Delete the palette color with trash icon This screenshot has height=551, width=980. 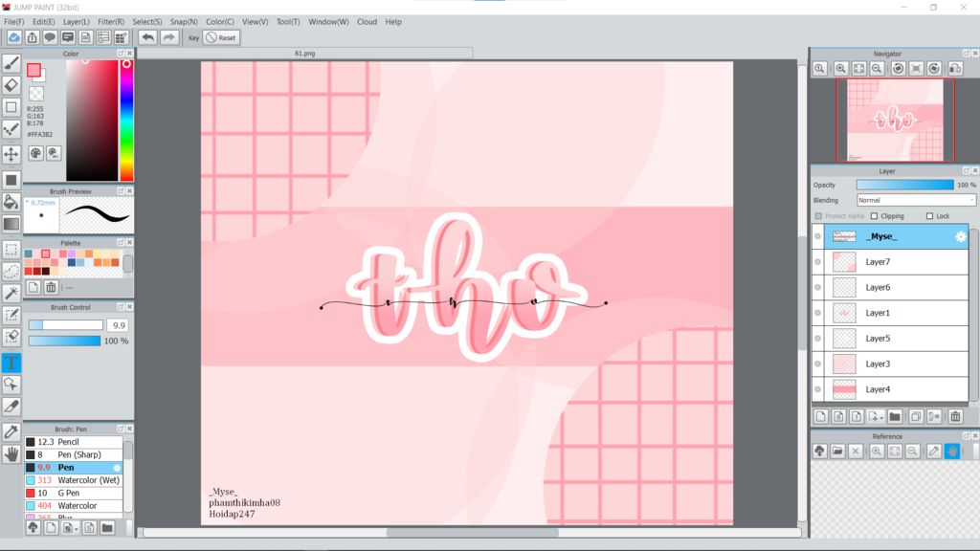pyautogui.click(x=52, y=287)
